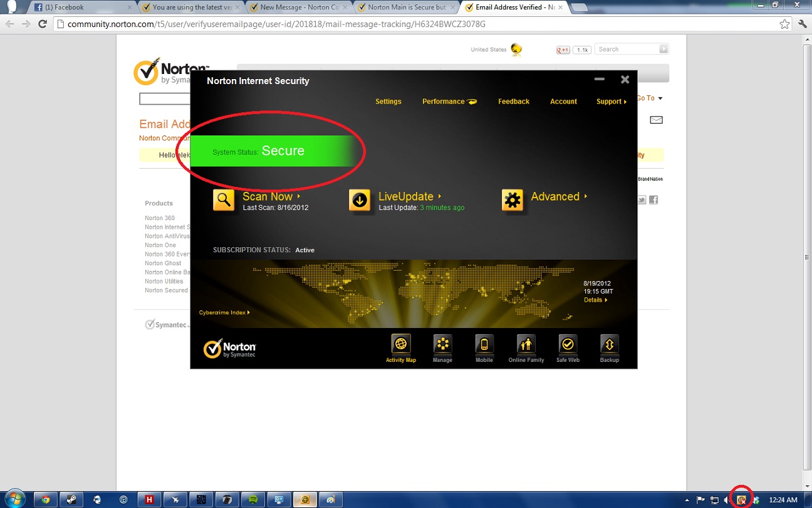
Task: Click the Subscription Status Active text
Action: coord(264,250)
